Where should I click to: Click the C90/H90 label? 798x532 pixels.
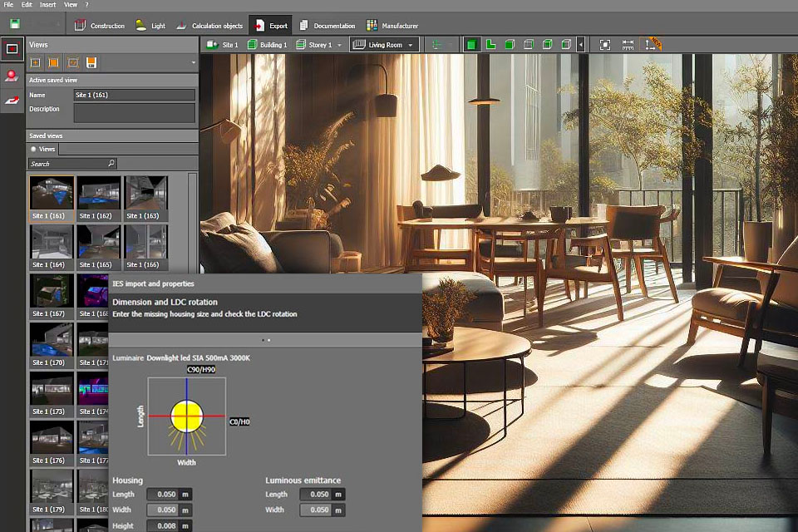point(201,370)
